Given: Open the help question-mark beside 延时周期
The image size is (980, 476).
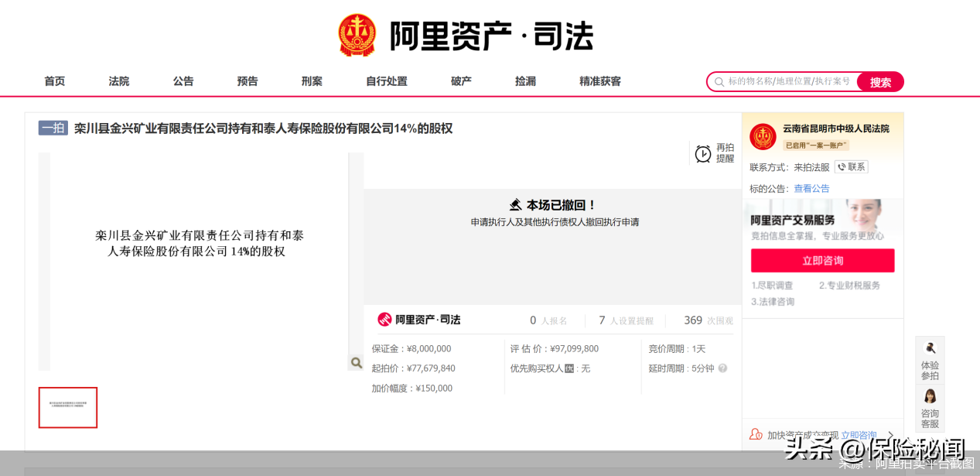Looking at the screenshot, I should (721, 370).
